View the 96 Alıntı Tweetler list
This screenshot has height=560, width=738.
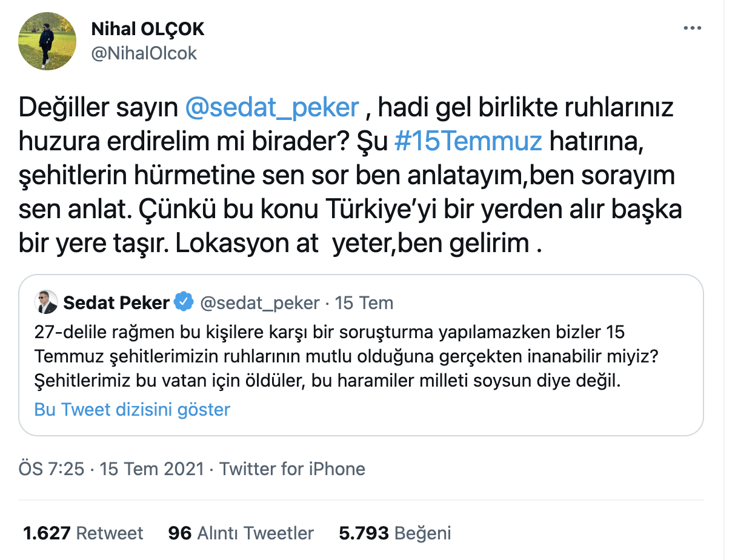pyautogui.click(x=241, y=533)
